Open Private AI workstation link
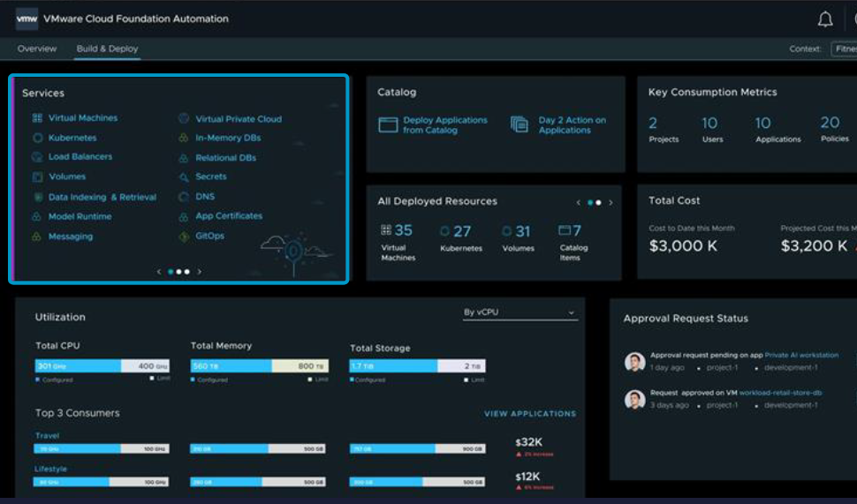 (801, 355)
